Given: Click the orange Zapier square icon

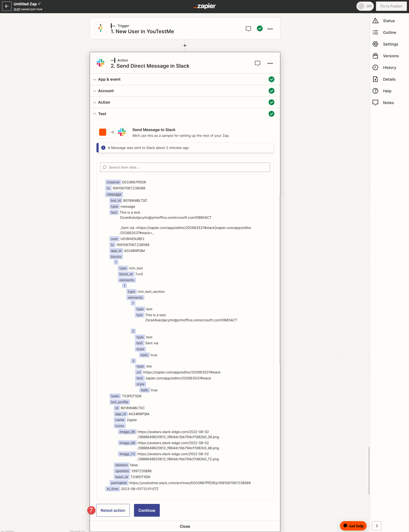Looking at the screenshot, I should (x=102, y=132).
